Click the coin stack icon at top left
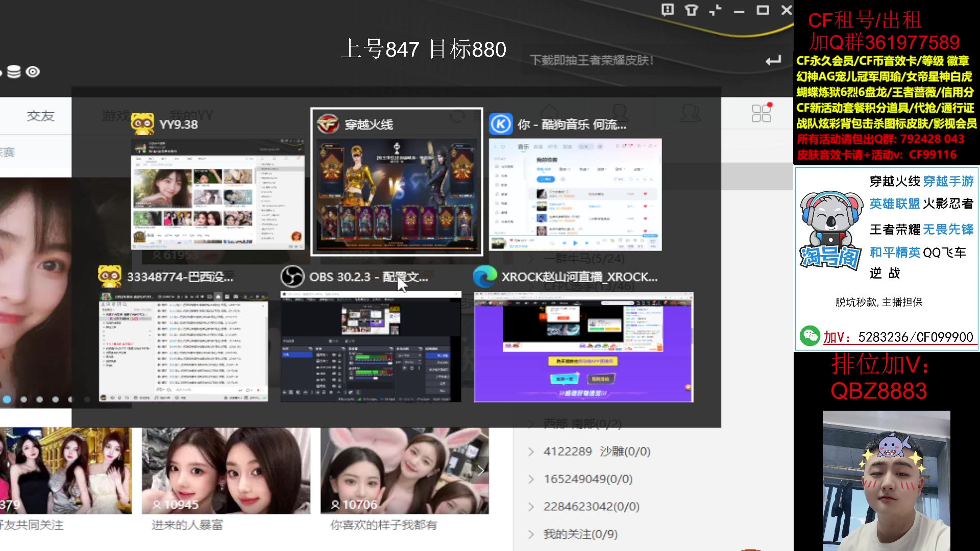This screenshot has height=551, width=980. (x=14, y=72)
